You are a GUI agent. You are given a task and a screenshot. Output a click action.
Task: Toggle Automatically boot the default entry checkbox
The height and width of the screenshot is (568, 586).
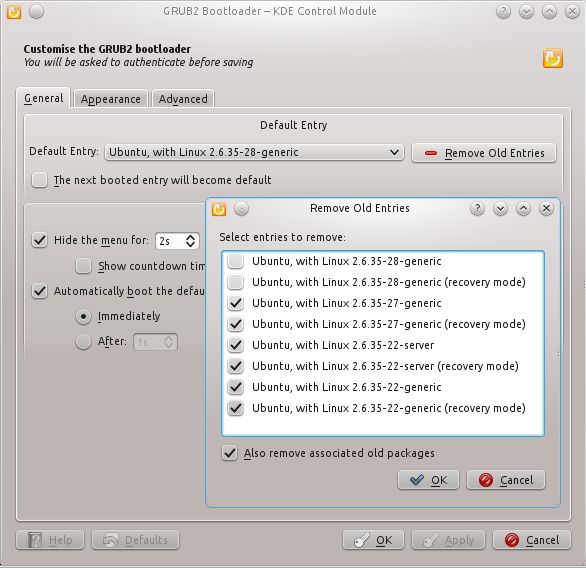click(x=39, y=291)
